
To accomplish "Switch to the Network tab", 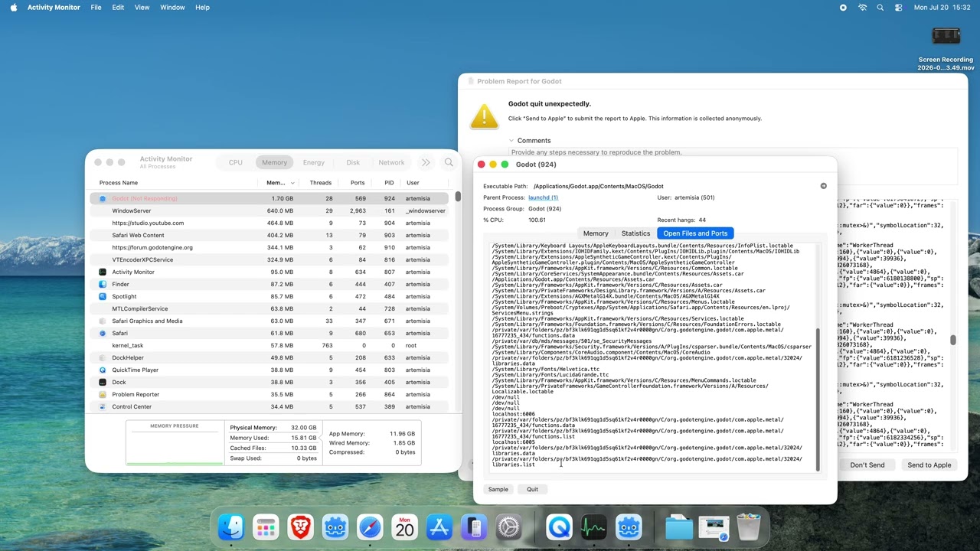I will [x=391, y=162].
